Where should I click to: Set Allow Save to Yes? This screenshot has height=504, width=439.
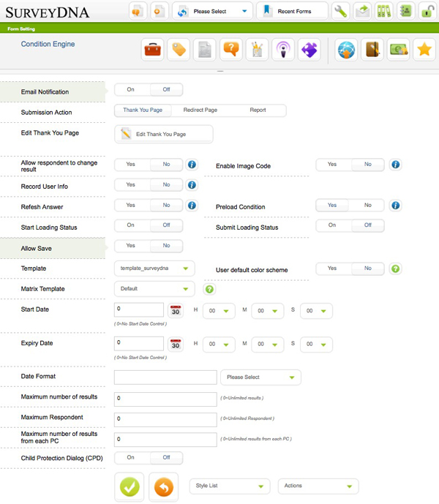point(131,246)
